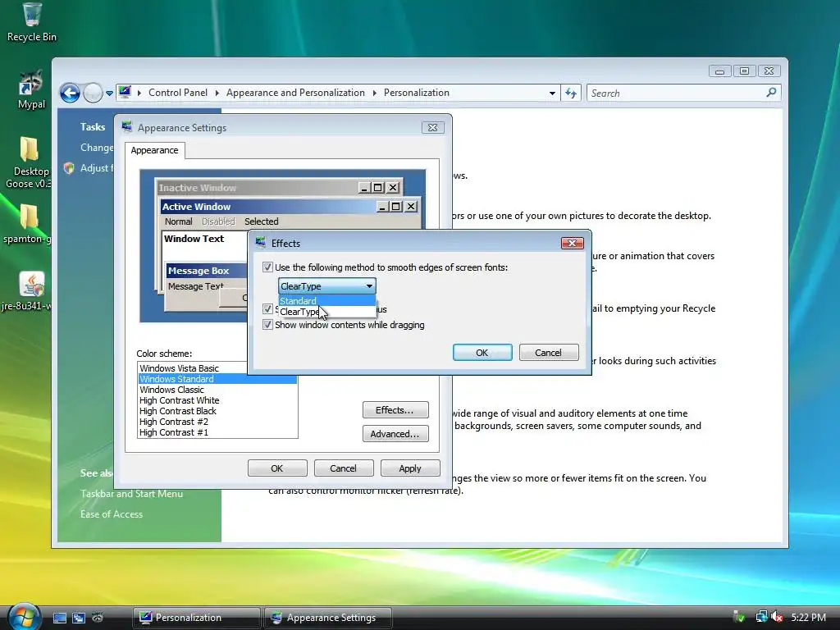Click Show Desktop in quick launch
Screen dimensions: 840x630
pyautogui.click(x=59, y=618)
